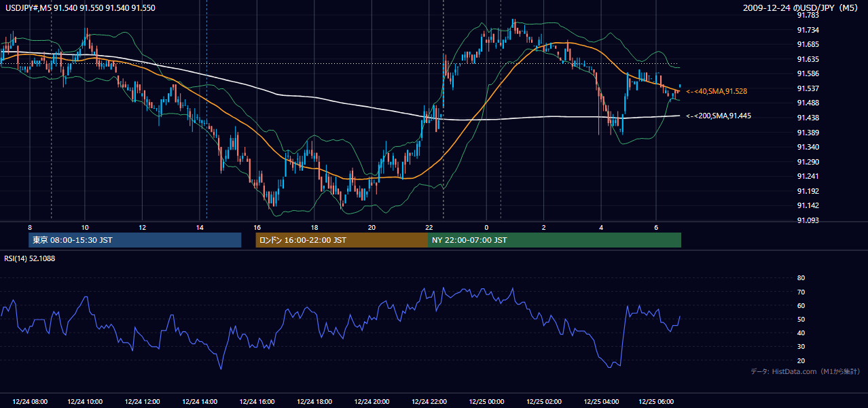Viewport: 868px width, 408px height.
Task: Click RSI level 50 on the scale
Action: click(x=801, y=319)
